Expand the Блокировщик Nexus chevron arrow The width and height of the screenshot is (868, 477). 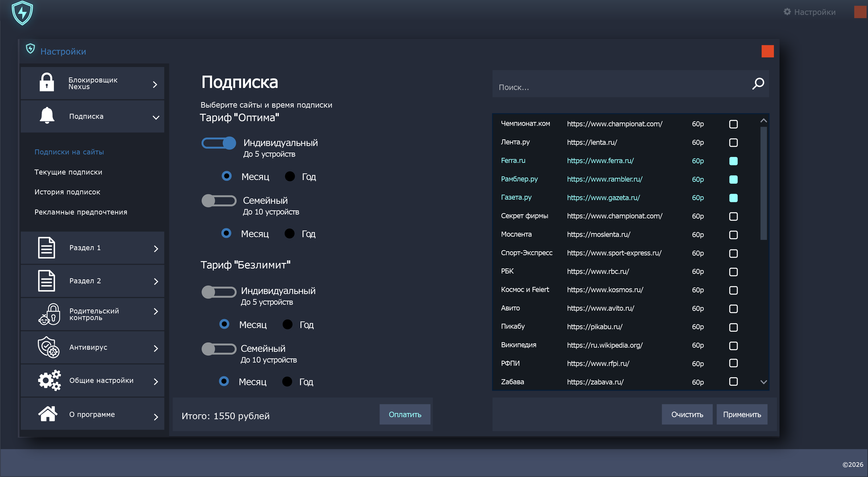point(155,84)
